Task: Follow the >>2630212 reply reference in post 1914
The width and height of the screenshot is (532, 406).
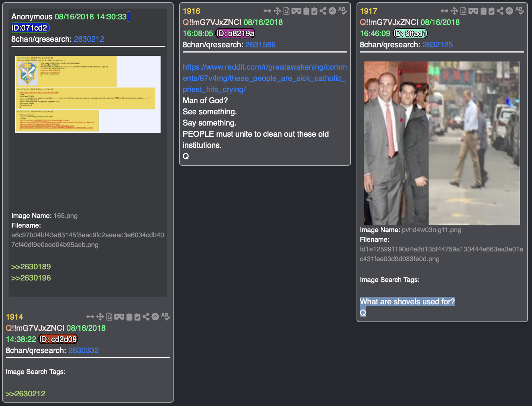Action: 25,394
